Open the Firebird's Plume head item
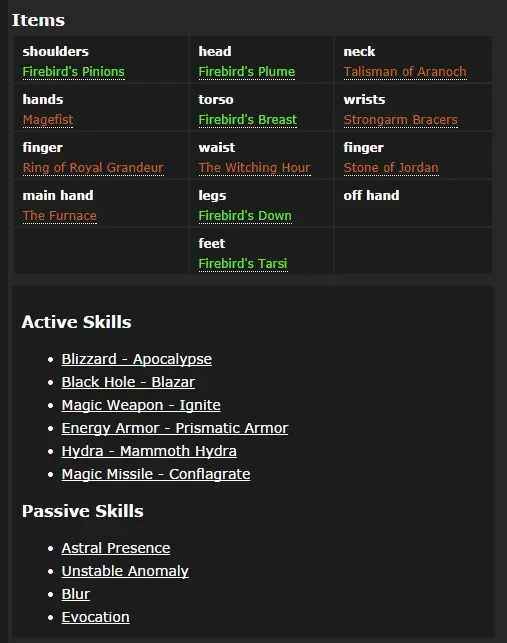 pyautogui.click(x=247, y=72)
